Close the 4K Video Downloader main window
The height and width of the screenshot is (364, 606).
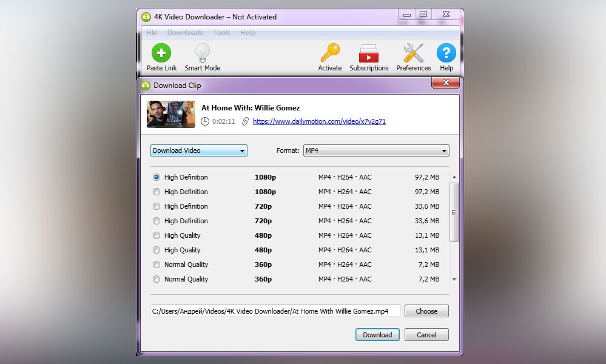(446, 15)
